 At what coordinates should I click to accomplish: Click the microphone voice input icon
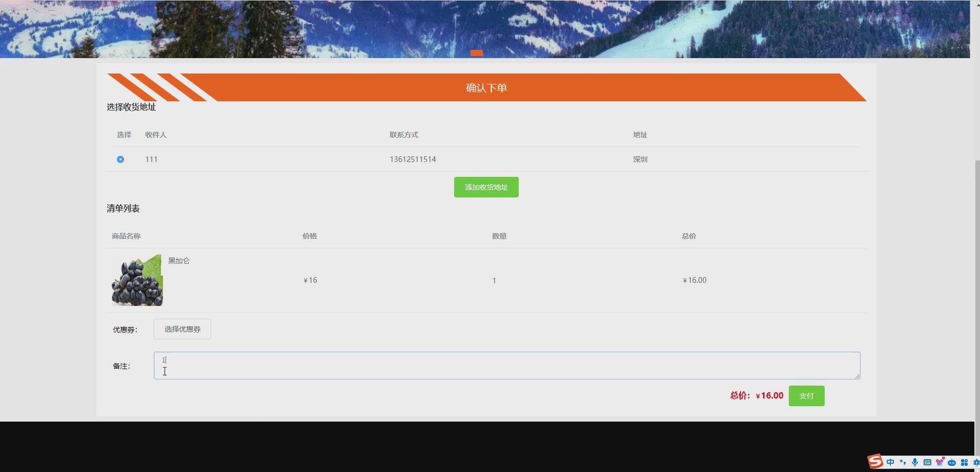[x=915, y=462]
